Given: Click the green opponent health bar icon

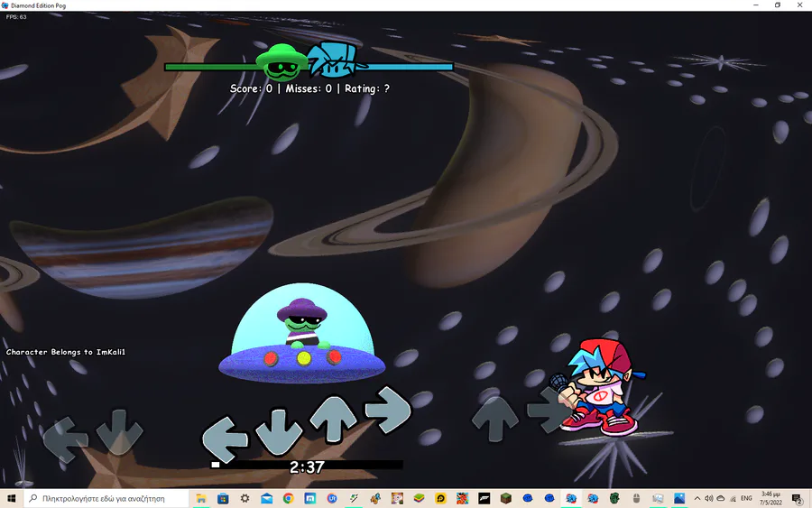Looking at the screenshot, I should 281,62.
